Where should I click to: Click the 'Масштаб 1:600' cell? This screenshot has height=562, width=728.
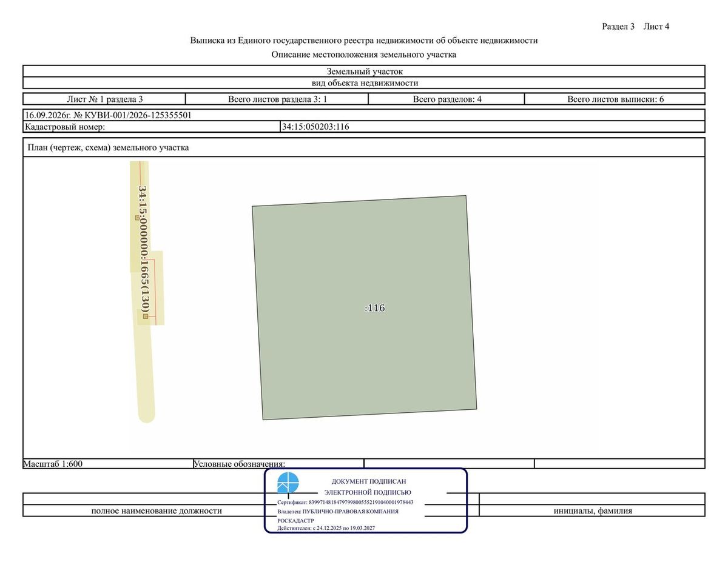click(x=108, y=464)
